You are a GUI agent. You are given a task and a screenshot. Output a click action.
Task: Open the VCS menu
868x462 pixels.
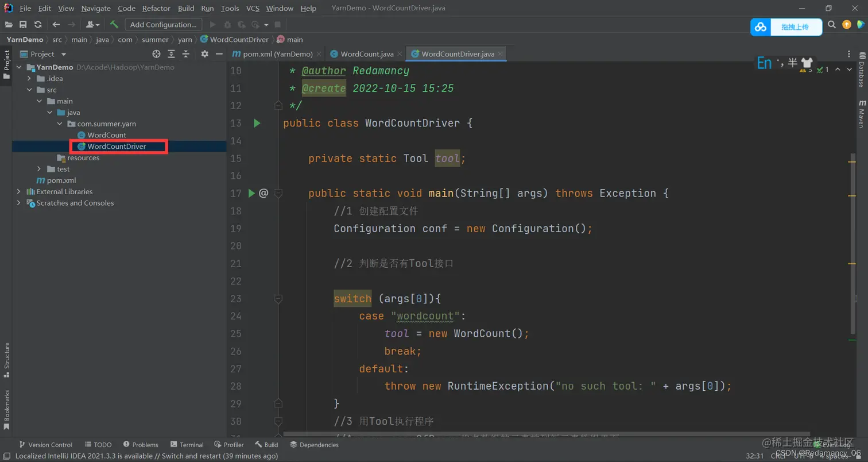[253, 9]
